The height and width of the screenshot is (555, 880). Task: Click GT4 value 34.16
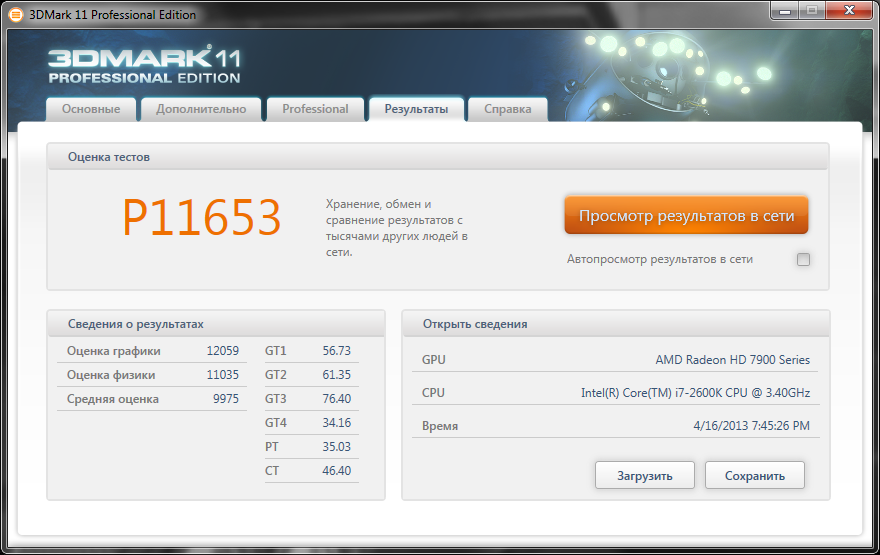(x=337, y=423)
